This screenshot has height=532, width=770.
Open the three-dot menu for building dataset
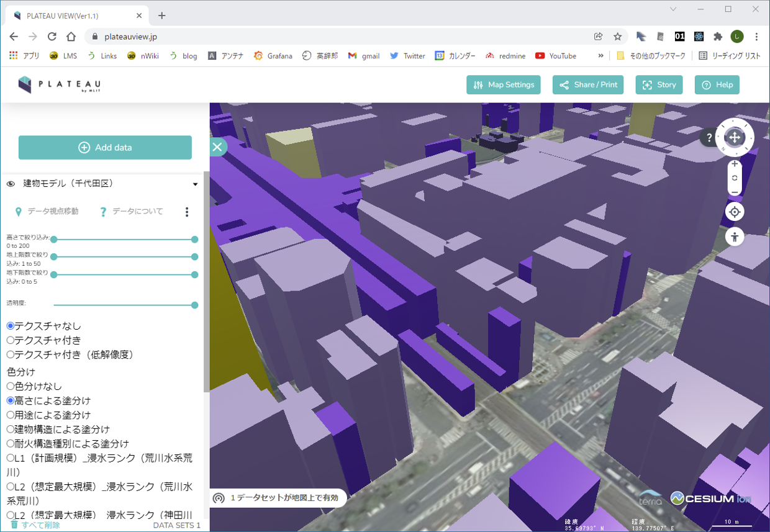[x=187, y=212]
